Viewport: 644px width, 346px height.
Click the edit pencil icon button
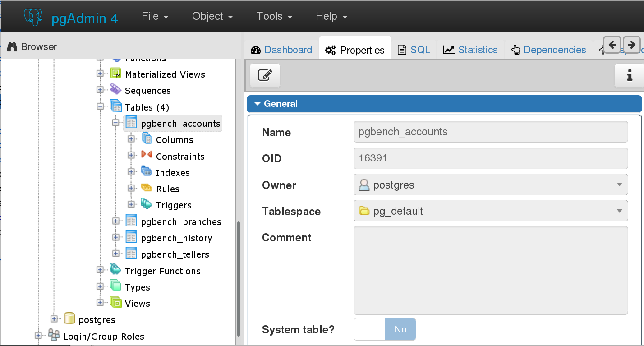tap(265, 75)
